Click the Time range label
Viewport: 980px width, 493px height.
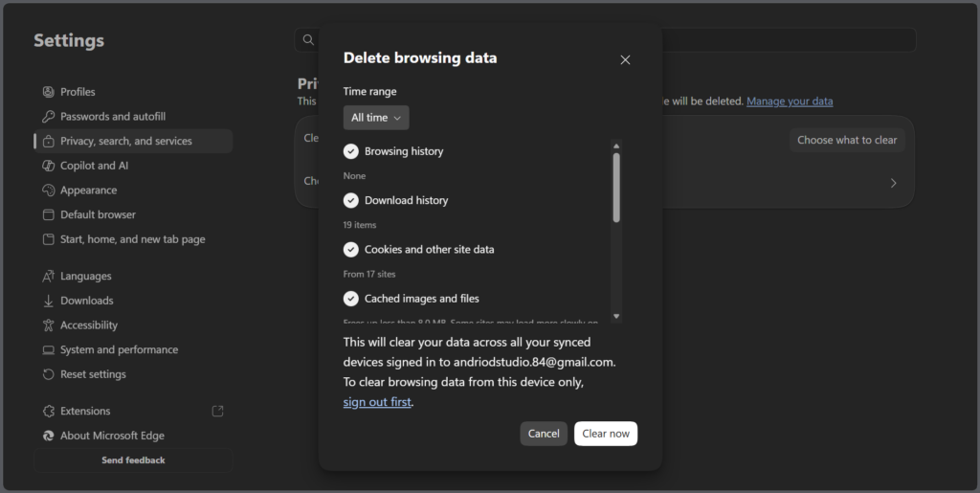[x=369, y=91]
